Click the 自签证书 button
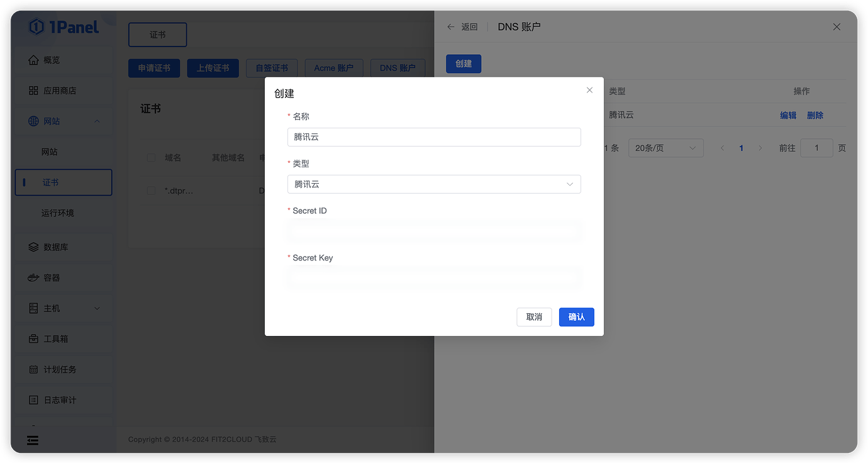Image resolution: width=868 pixels, height=463 pixels. (272, 68)
